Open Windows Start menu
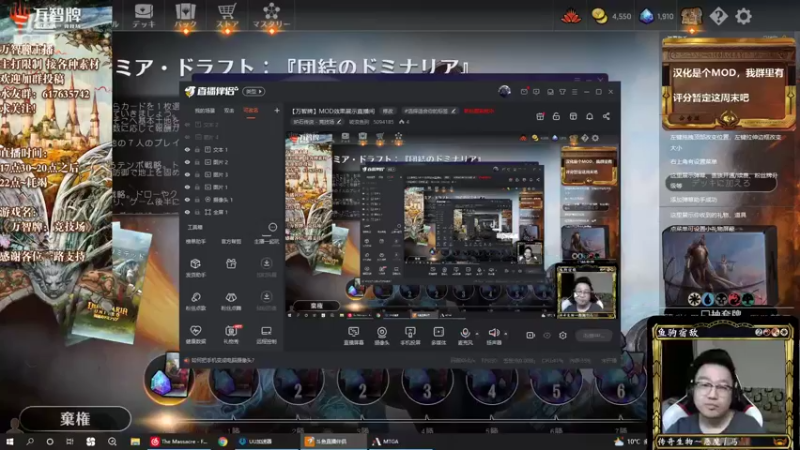This screenshot has height=450, width=800. pos(10,441)
